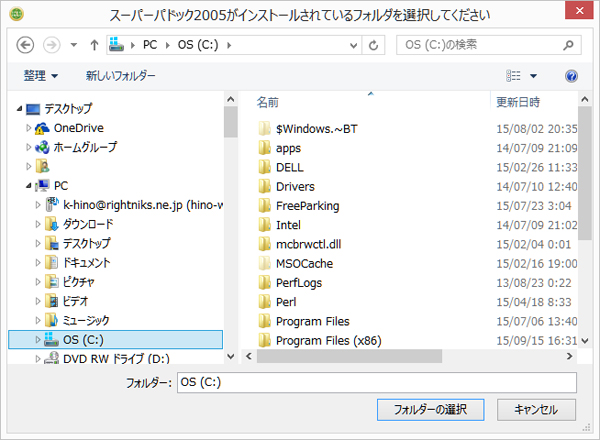600x440 pixels.
Task: Expand the ホームグループ tree node
Action: coord(28,147)
